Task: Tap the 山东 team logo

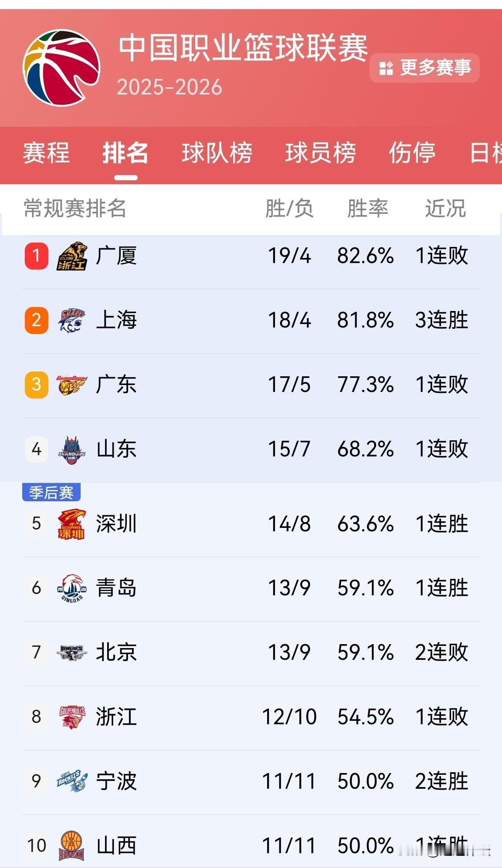Action: 72,449
